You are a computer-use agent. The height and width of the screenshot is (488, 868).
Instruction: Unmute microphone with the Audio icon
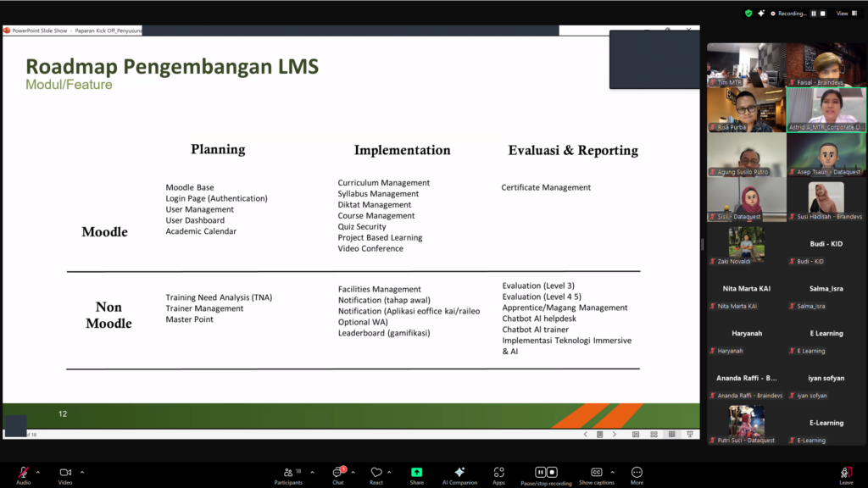pos(23,473)
